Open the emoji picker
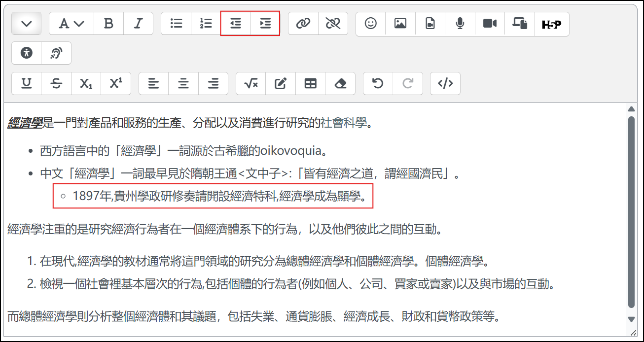 371,24
